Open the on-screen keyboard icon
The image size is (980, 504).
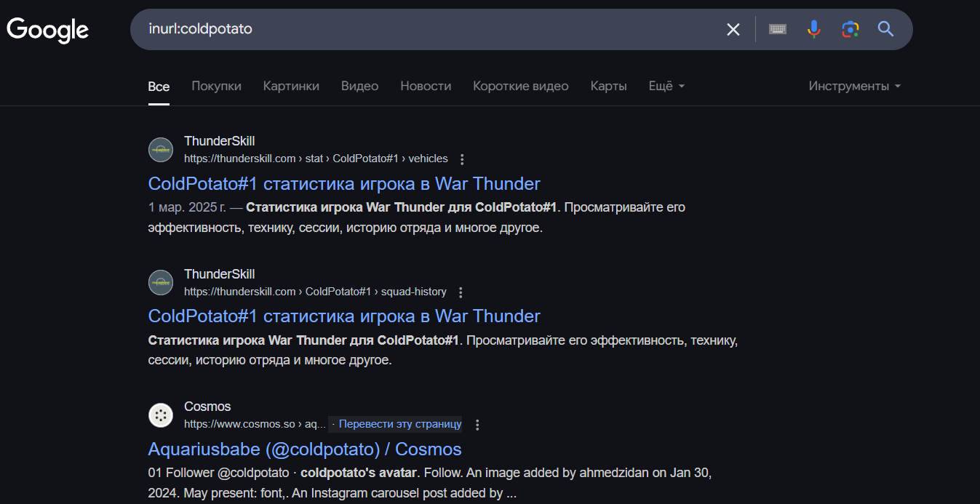[x=778, y=29]
